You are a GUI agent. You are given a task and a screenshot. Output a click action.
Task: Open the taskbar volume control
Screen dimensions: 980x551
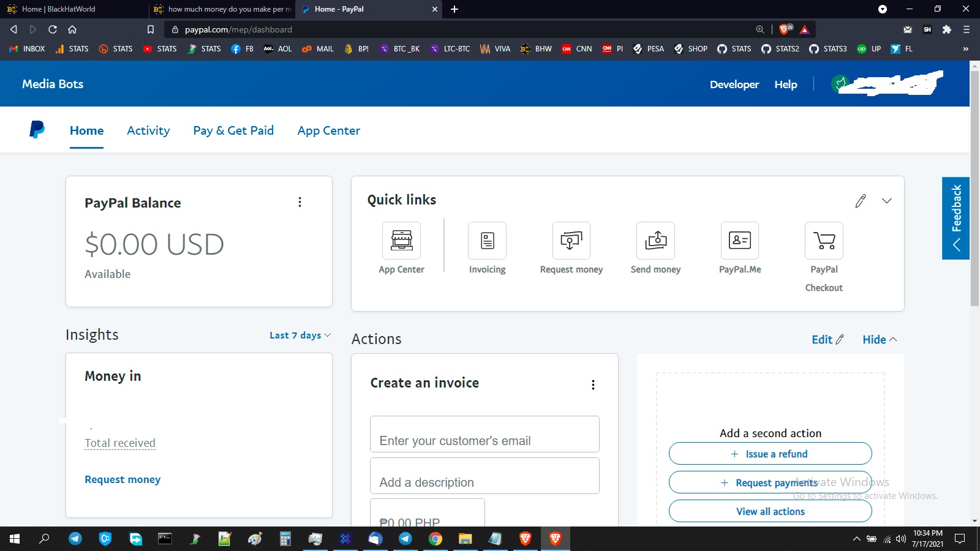[x=901, y=539]
